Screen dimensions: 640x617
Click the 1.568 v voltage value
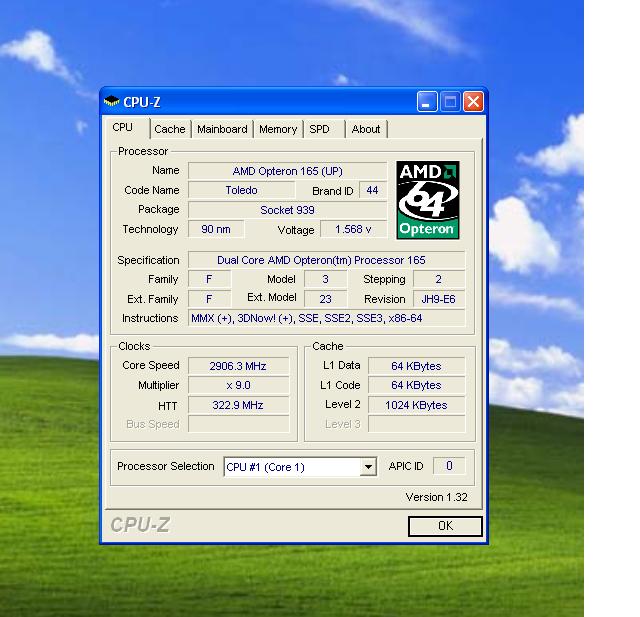click(x=353, y=229)
